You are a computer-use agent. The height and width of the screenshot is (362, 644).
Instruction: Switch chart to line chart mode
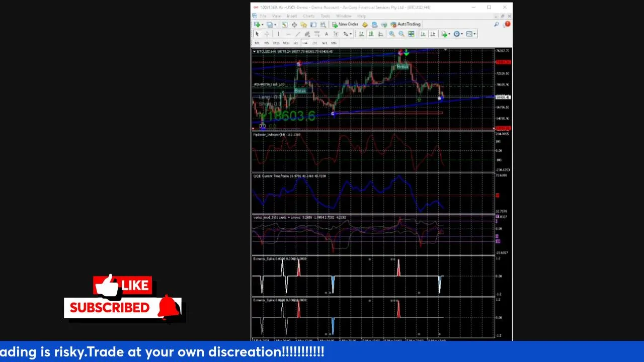tap(381, 34)
